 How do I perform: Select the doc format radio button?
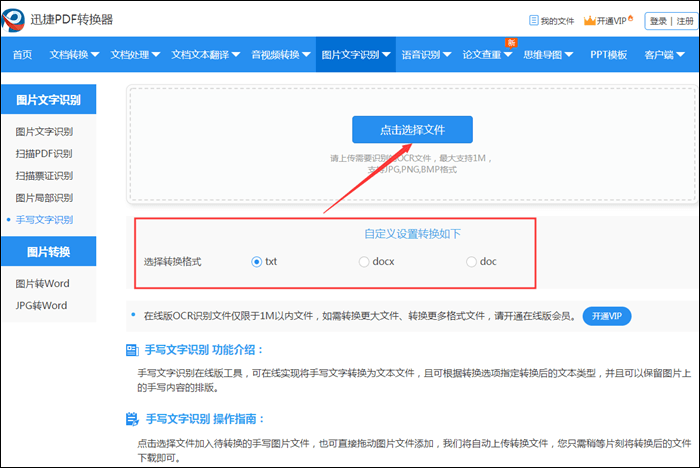click(472, 262)
